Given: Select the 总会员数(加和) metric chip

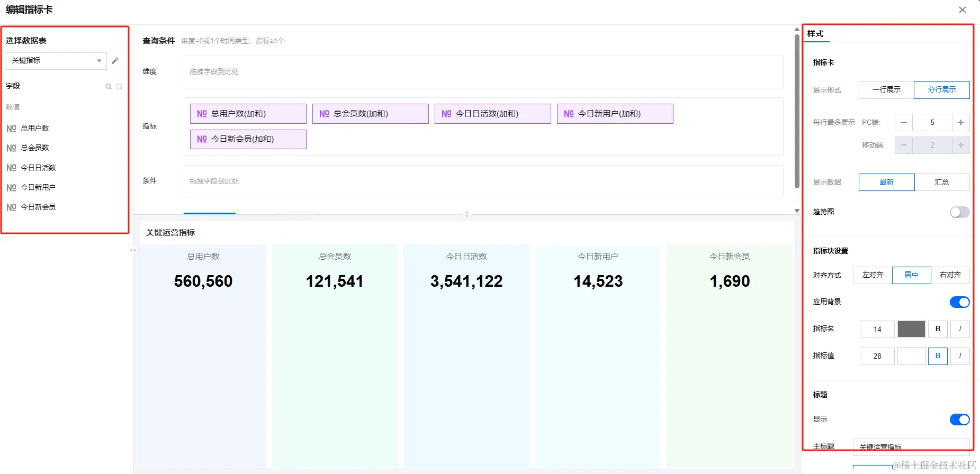Looking at the screenshot, I should tap(371, 114).
